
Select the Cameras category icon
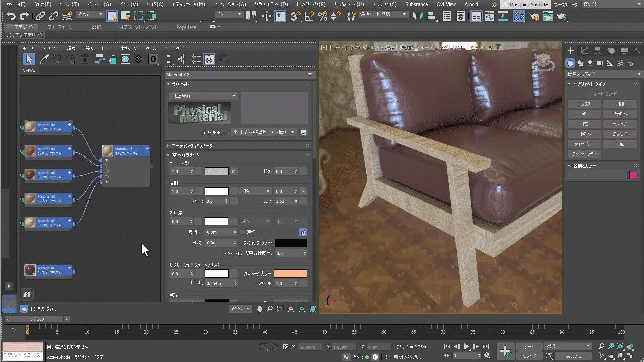pyautogui.click(x=600, y=63)
